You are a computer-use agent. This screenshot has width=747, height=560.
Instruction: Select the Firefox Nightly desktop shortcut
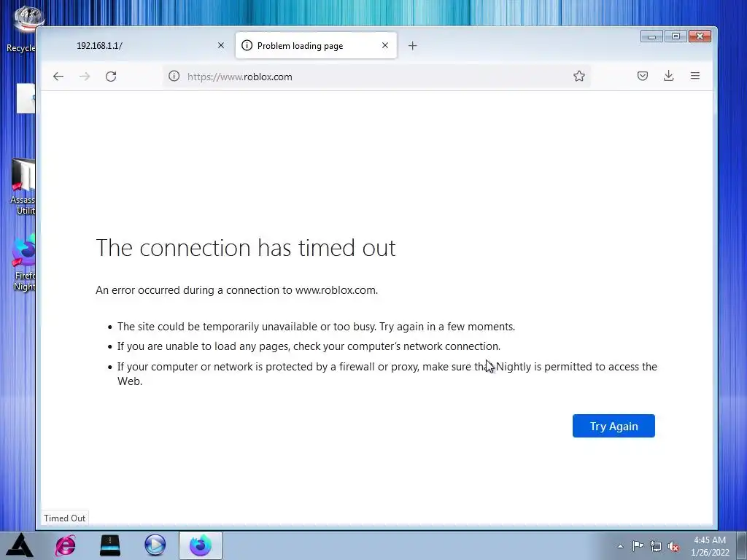click(24, 262)
